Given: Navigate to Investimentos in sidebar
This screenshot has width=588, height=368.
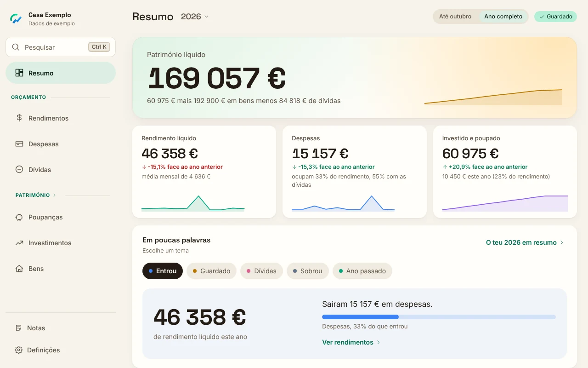Looking at the screenshot, I should pyautogui.click(x=61, y=243).
